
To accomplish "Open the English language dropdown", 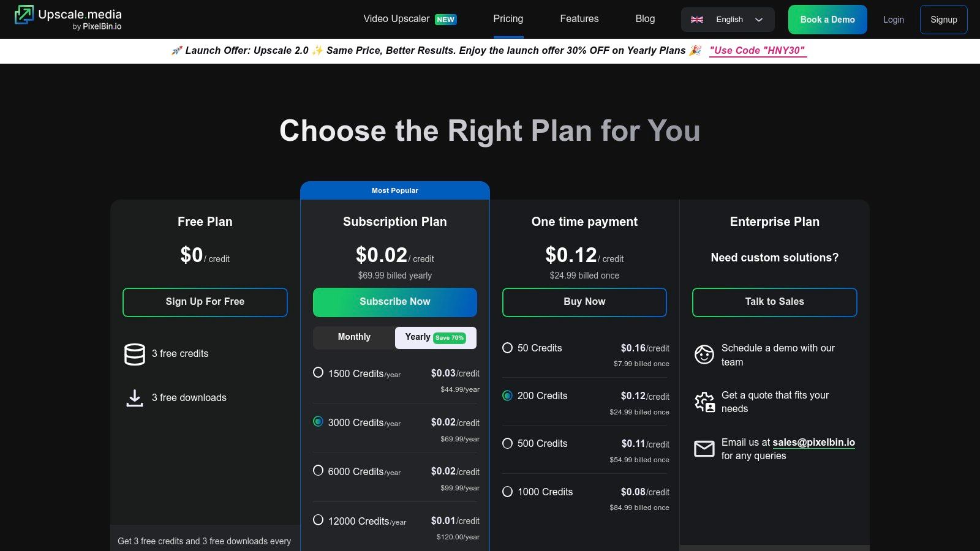I will (728, 20).
